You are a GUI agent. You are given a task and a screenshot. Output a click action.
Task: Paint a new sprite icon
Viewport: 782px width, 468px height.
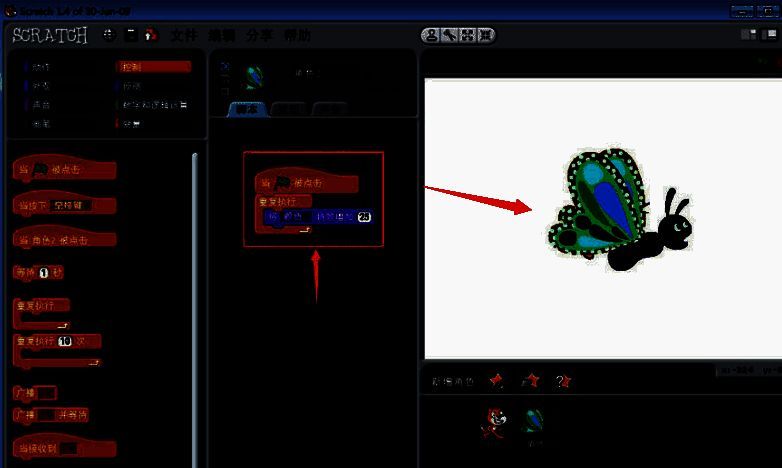496,381
